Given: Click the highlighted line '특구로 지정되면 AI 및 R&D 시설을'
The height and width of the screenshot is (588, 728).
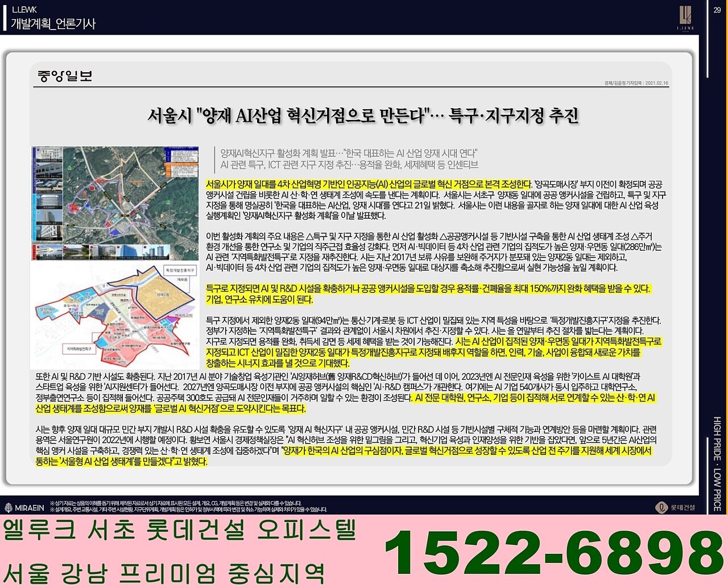Looking at the screenshot, I should coord(428,288).
